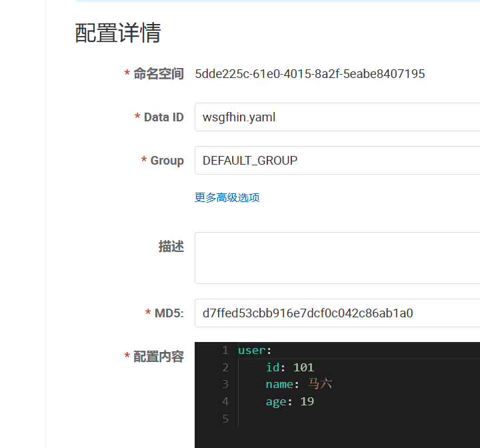Click the Group field DEFAULT_GROUP

pos(337,160)
